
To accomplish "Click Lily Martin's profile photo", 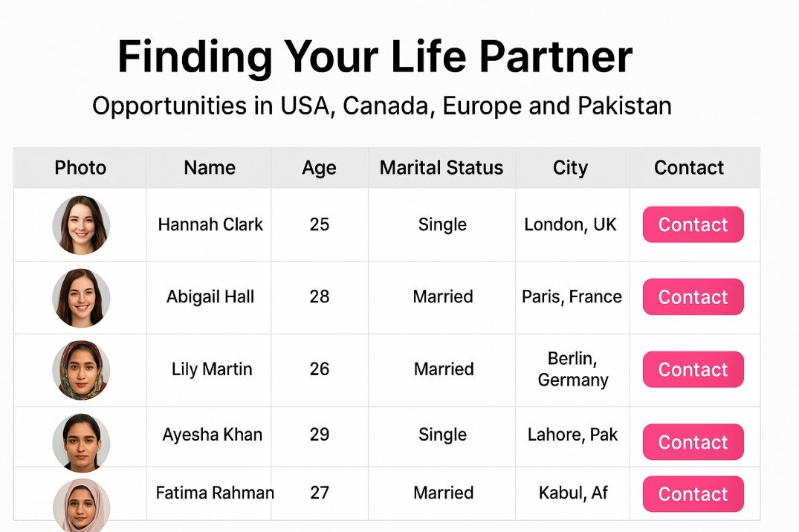I will [x=80, y=369].
